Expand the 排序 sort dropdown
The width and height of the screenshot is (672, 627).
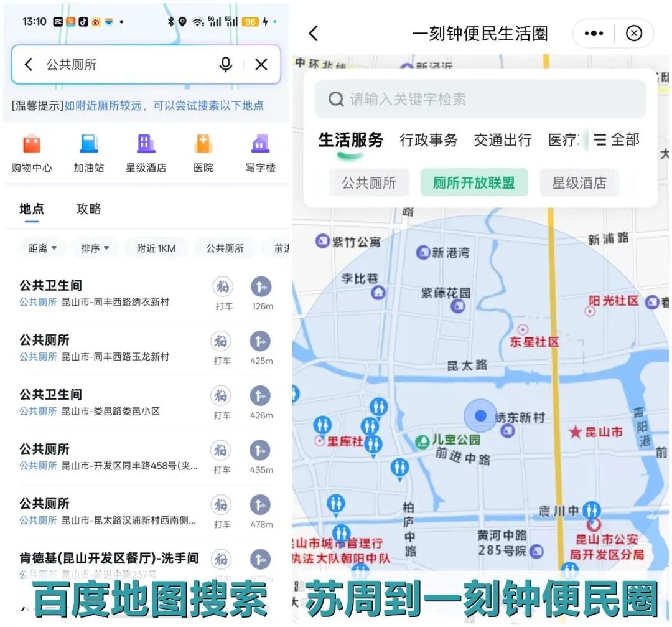coord(95,248)
